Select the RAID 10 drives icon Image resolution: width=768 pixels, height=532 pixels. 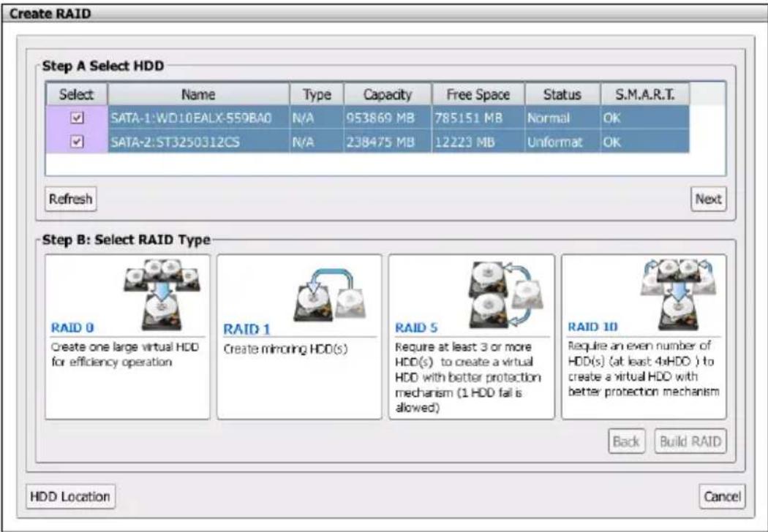(x=678, y=294)
